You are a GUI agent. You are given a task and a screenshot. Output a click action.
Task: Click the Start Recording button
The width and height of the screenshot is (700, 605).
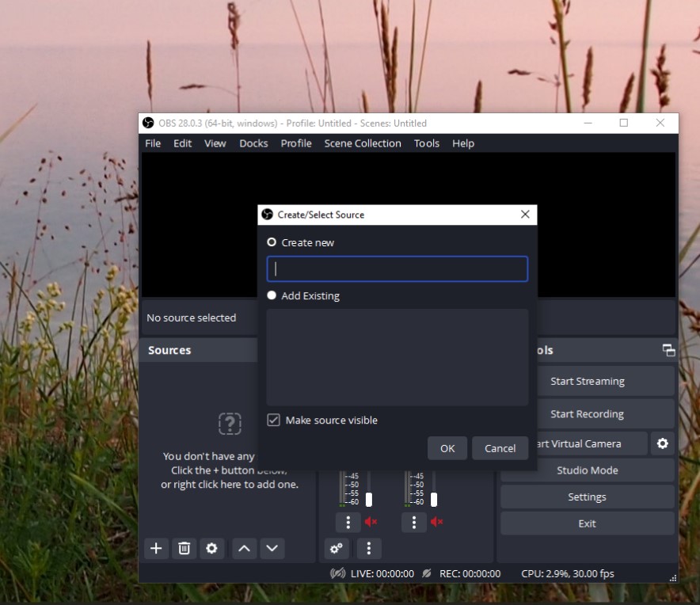(x=587, y=413)
